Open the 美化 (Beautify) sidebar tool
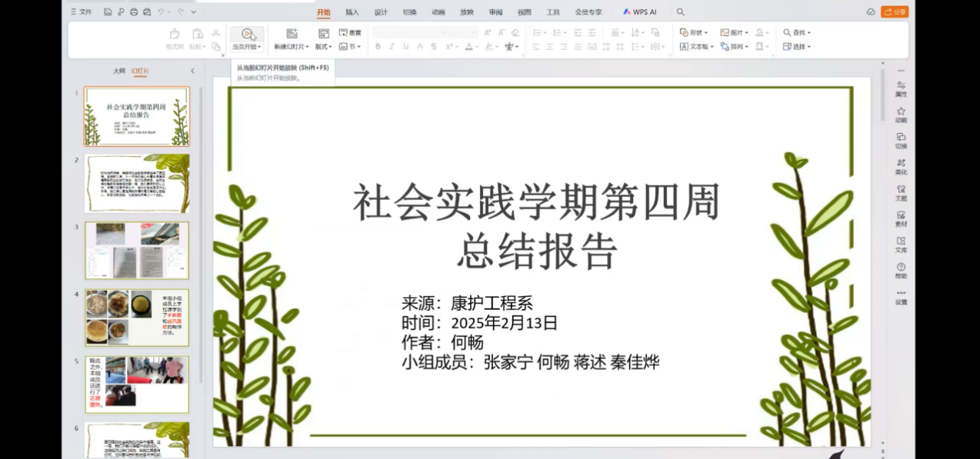This screenshot has width=980, height=459. click(x=901, y=167)
